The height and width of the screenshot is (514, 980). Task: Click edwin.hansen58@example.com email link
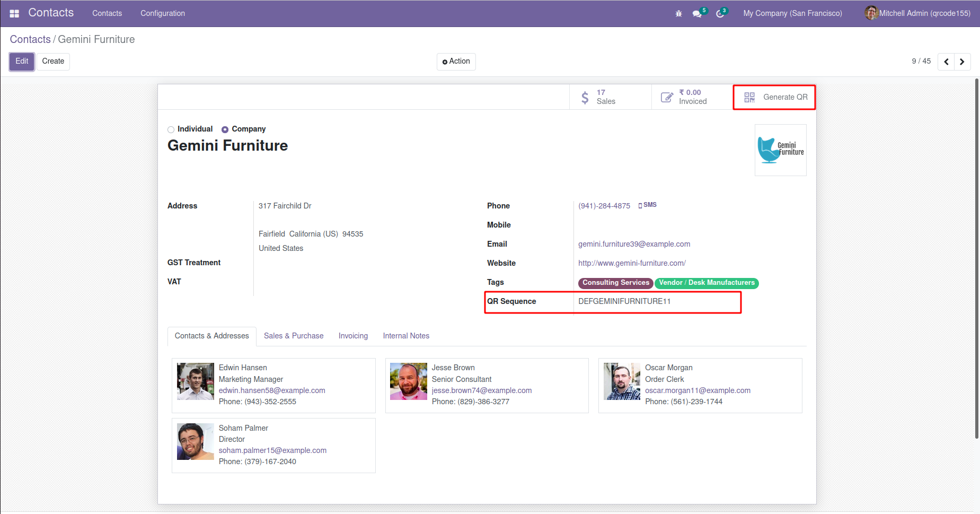pos(272,390)
